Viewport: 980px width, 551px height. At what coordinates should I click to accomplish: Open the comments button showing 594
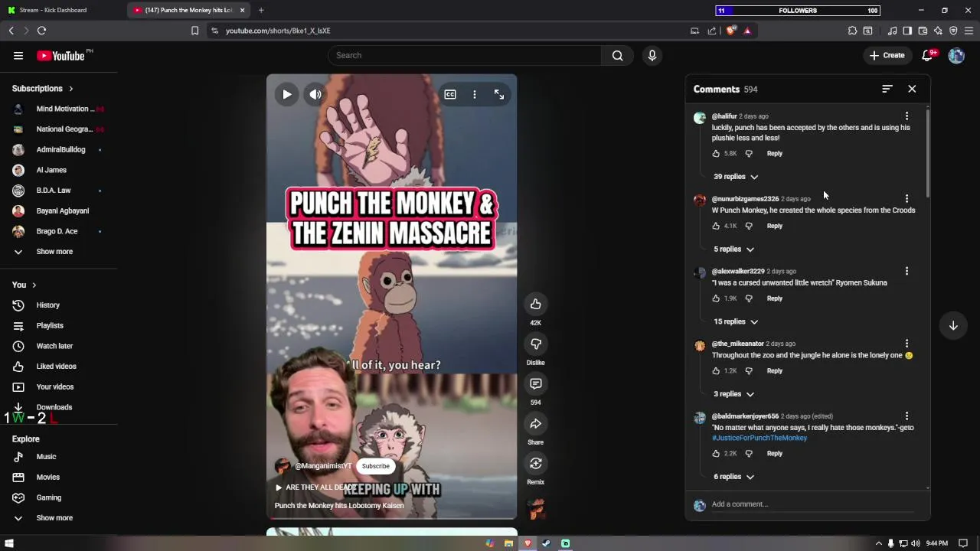[536, 384]
